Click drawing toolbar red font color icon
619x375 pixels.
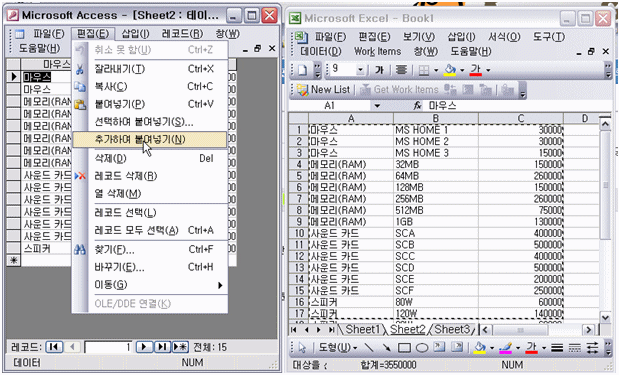(531, 348)
